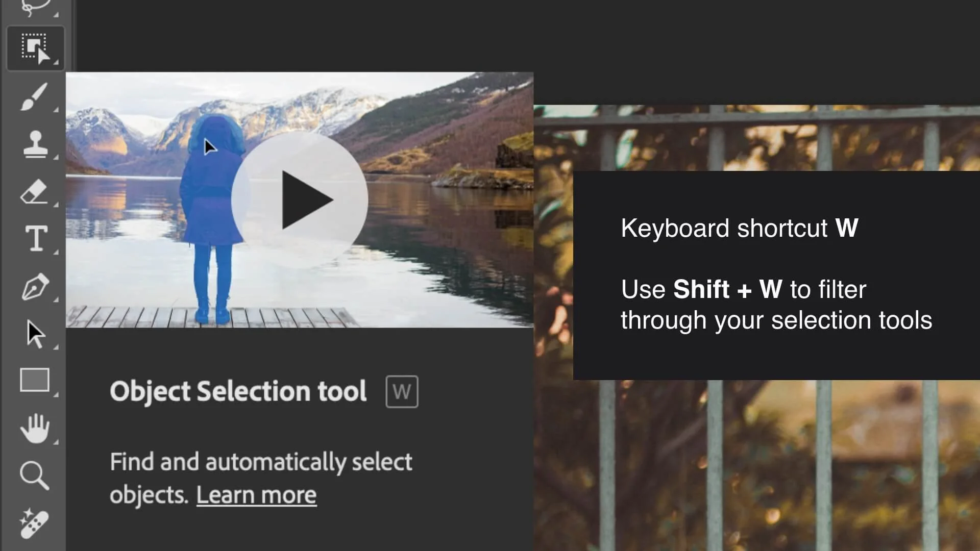Select the Pen tool
Screen dimensions: 980x551
coord(35,287)
